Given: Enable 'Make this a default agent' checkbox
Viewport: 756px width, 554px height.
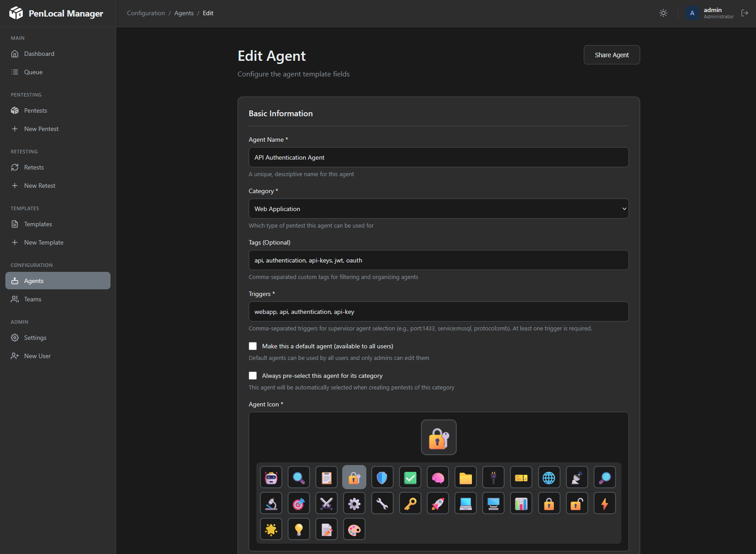Looking at the screenshot, I should [253, 346].
